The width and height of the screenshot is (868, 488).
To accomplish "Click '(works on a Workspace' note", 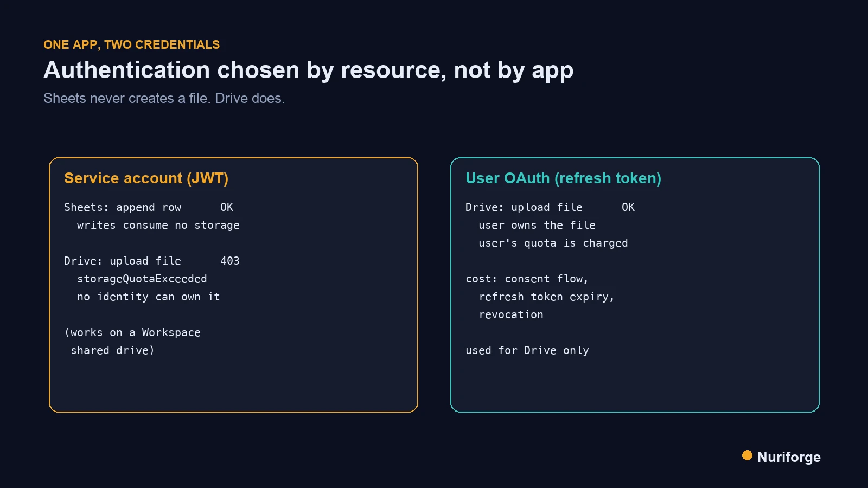I will point(132,332).
